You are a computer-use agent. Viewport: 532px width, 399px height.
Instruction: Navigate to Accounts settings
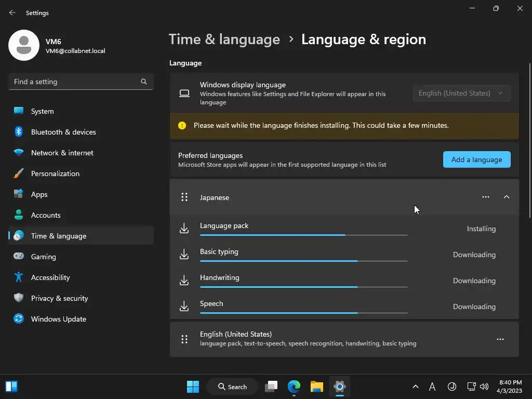tap(81, 215)
